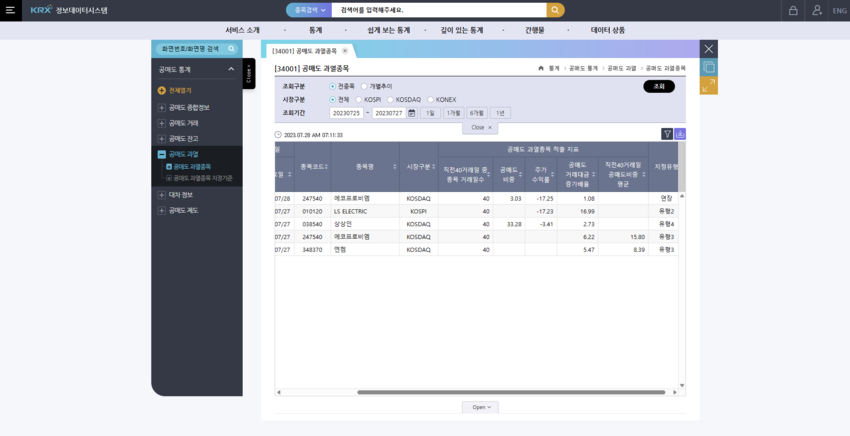Select 개별추이 radio button

pos(364,86)
